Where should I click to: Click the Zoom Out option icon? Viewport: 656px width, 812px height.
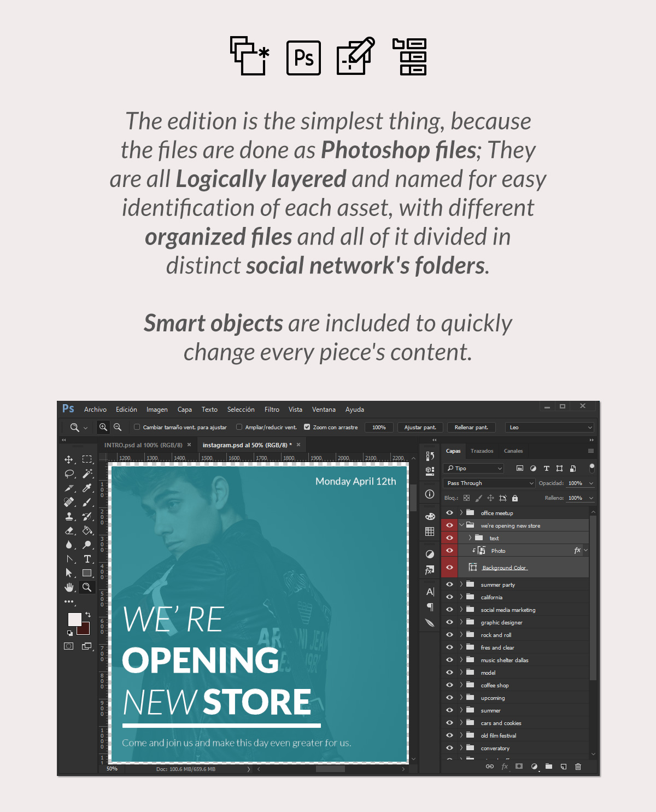(x=118, y=427)
